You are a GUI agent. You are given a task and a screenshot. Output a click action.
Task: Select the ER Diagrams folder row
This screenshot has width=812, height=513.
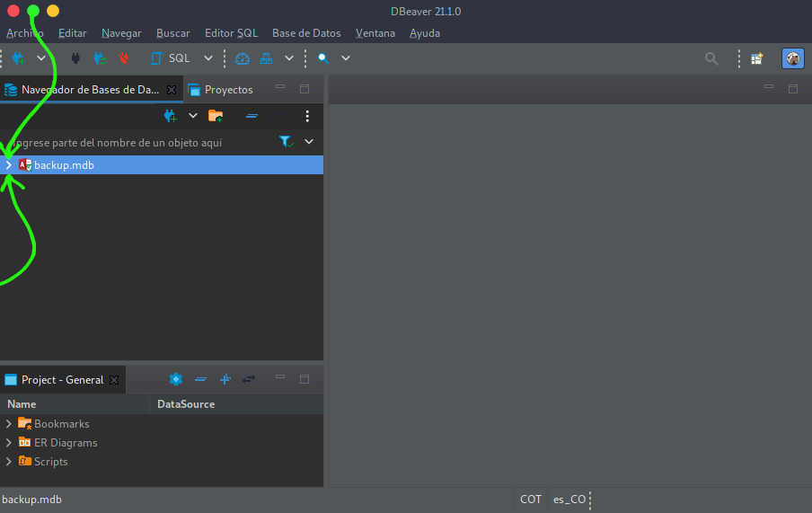point(162,443)
